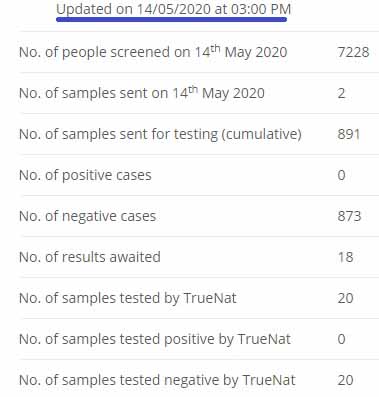Click the TrueNat positive value 0
Image resolution: width=379 pixels, height=397 pixels.
coord(341,339)
